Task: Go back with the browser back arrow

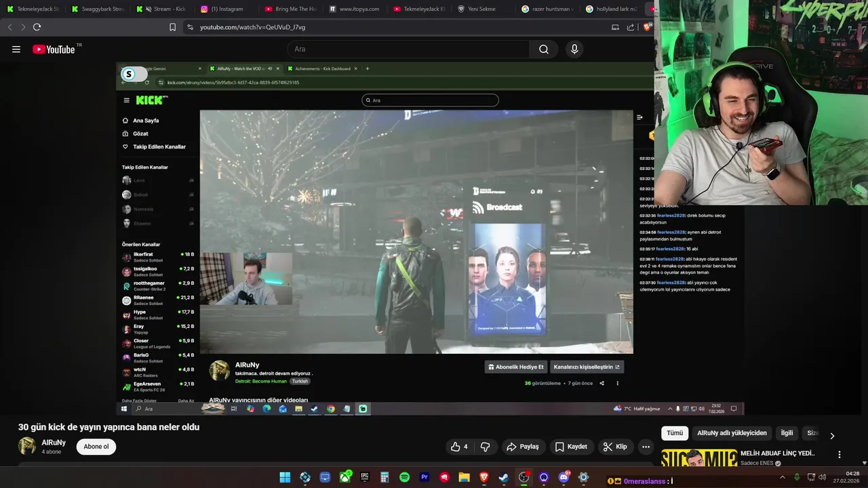Action: (9, 27)
